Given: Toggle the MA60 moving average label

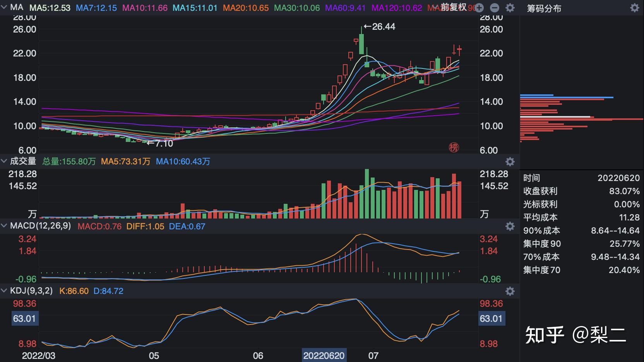Looking at the screenshot, I should (x=345, y=8).
